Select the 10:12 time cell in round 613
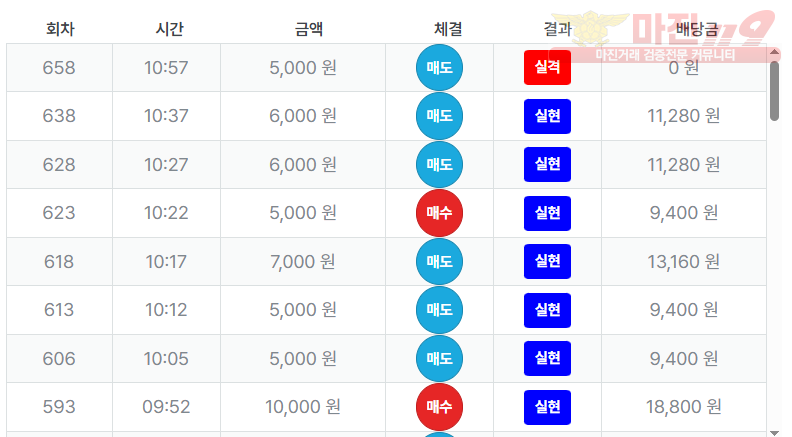792x437 pixels. pyautogui.click(x=166, y=310)
